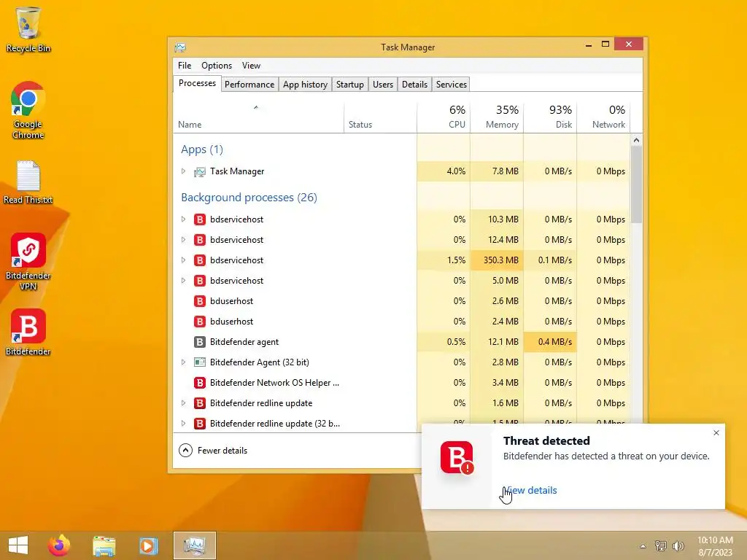
Task: Sort by the Status column header
Action: (380, 117)
